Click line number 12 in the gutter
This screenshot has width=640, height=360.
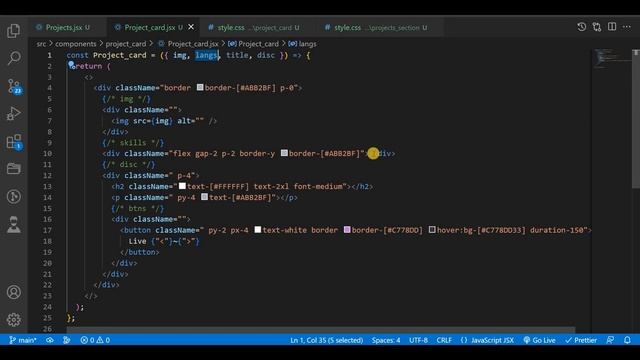47,176
